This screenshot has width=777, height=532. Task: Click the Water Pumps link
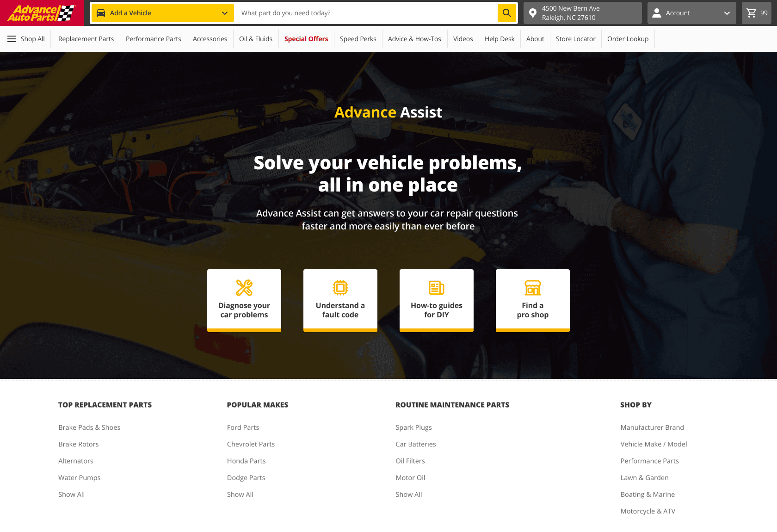click(80, 477)
